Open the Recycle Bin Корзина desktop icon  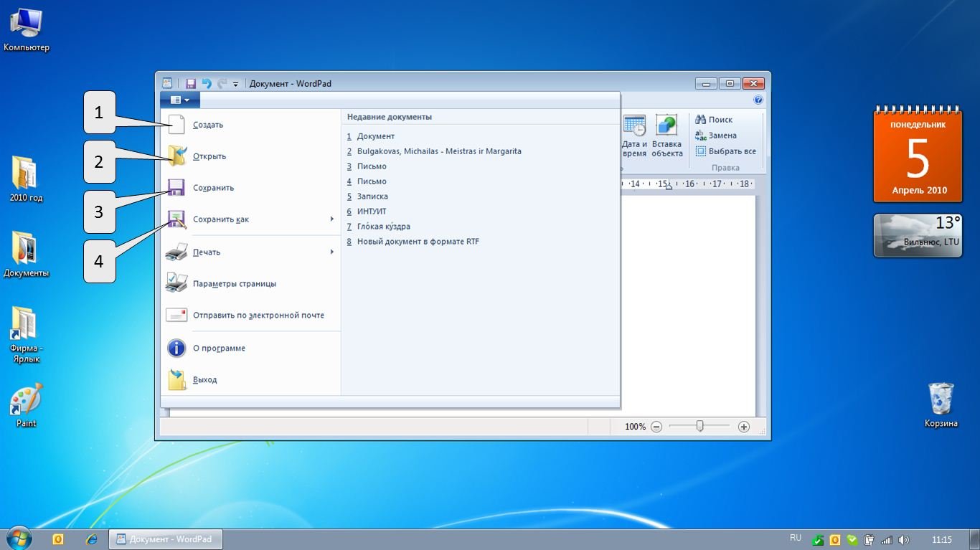[941, 399]
